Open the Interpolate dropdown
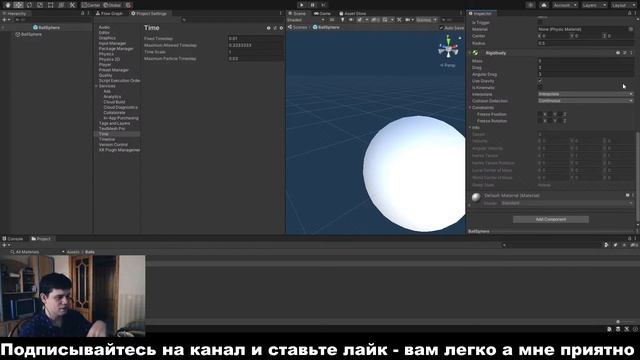640x360 pixels. coord(586,94)
